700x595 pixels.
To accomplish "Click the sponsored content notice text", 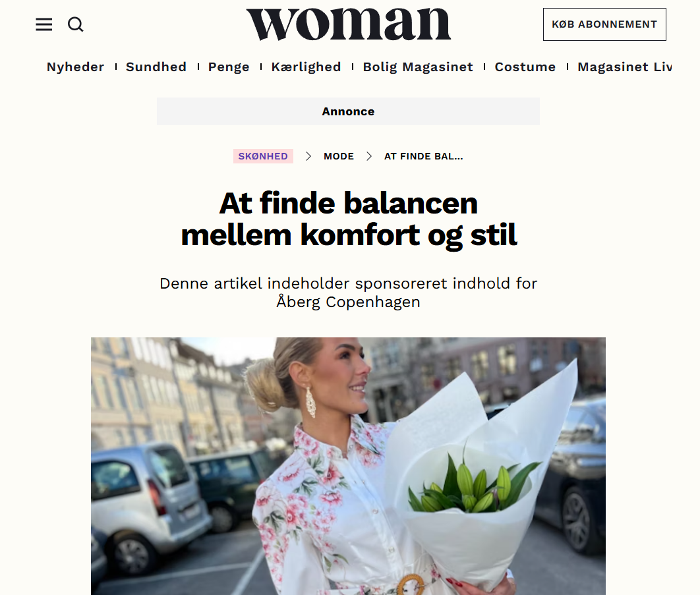I will [x=348, y=293].
